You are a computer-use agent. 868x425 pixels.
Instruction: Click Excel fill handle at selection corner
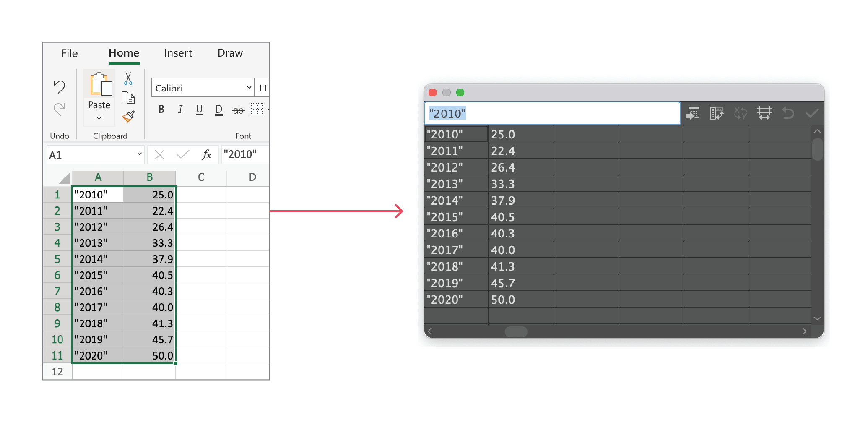coord(176,363)
